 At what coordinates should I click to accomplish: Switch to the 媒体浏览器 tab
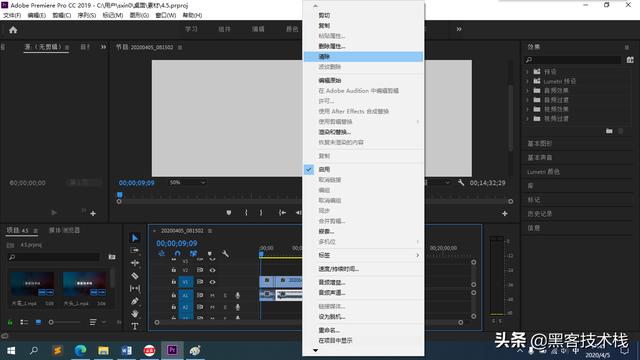pos(64,230)
